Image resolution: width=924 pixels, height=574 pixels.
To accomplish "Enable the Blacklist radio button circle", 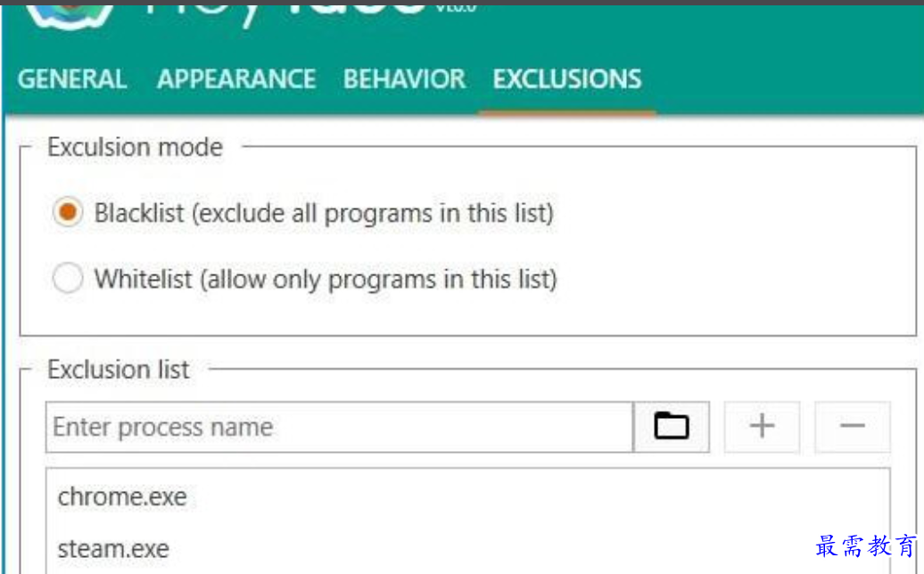I will pos(68,214).
